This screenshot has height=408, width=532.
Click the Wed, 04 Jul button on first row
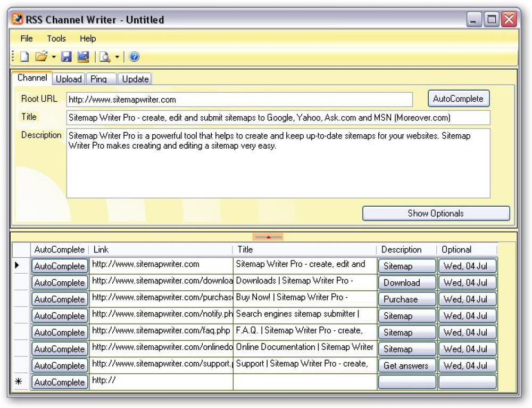click(x=467, y=266)
